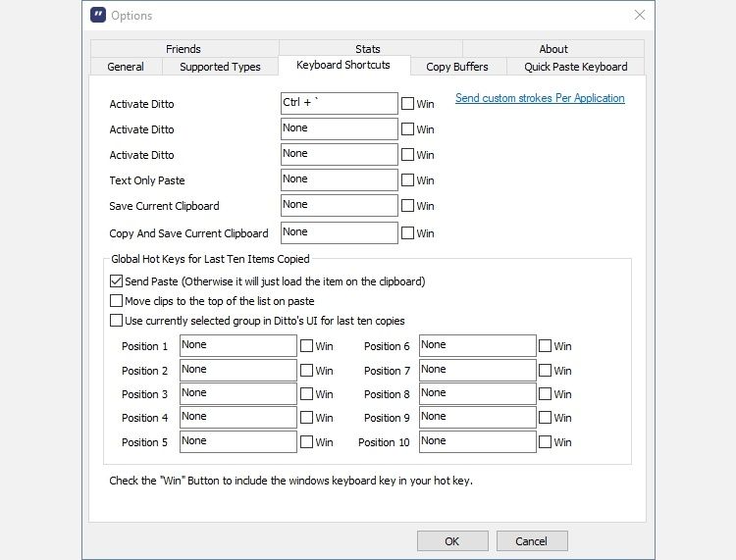736x560 pixels.
Task: Open the Supported Types tab
Action: pyautogui.click(x=220, y=67)
